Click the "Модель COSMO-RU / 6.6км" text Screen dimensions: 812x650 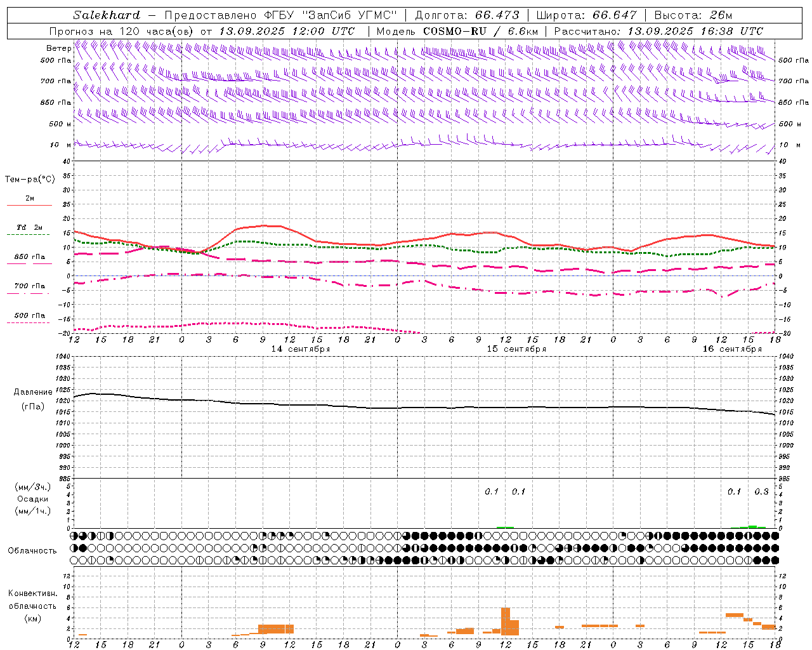[457, 31]
